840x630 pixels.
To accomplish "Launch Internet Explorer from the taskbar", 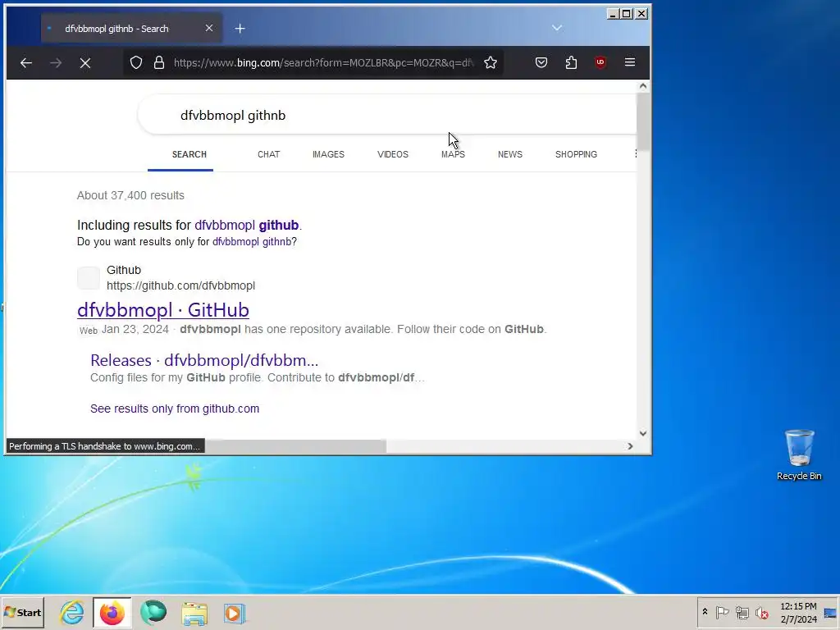I will (72, 612).
